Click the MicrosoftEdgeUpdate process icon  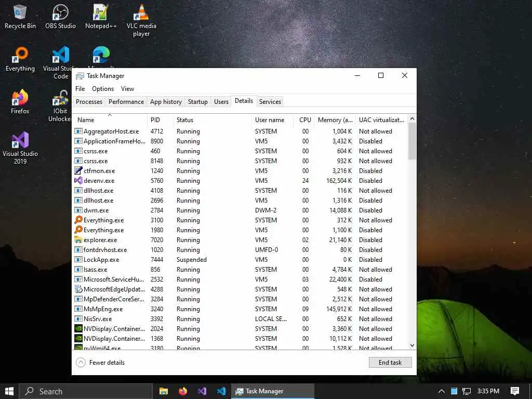click(78, 289)
